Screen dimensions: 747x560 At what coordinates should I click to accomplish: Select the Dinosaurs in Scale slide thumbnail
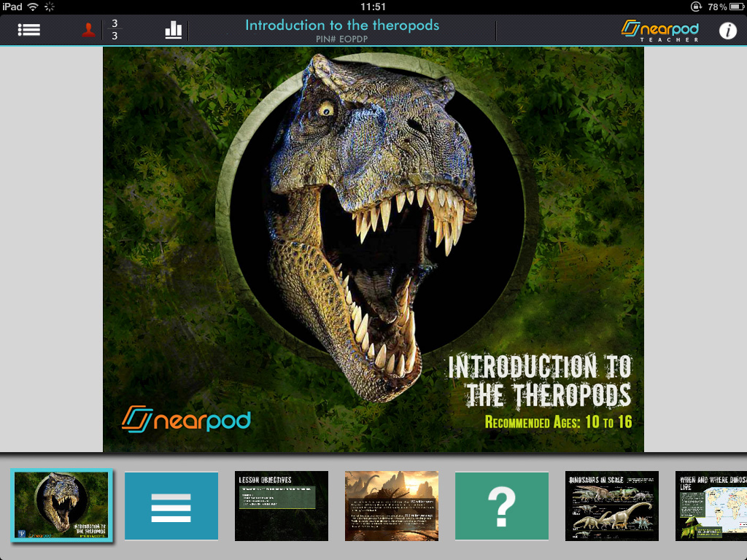pos(612,506)
